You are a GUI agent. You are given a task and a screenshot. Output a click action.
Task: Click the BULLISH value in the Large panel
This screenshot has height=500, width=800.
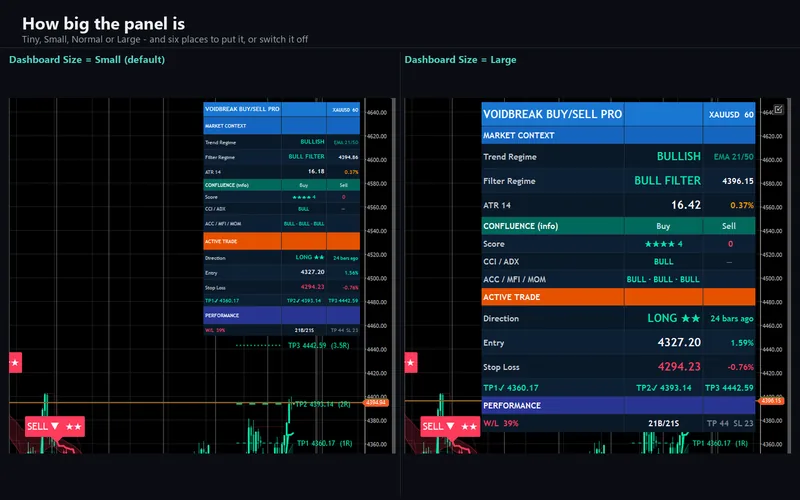tap(679, 156)
